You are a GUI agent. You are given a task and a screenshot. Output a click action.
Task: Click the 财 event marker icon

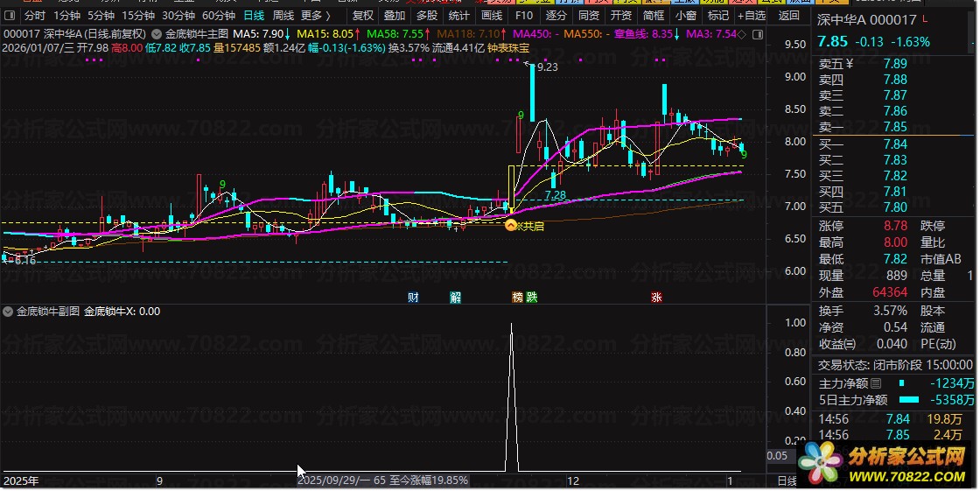(413, 298)
